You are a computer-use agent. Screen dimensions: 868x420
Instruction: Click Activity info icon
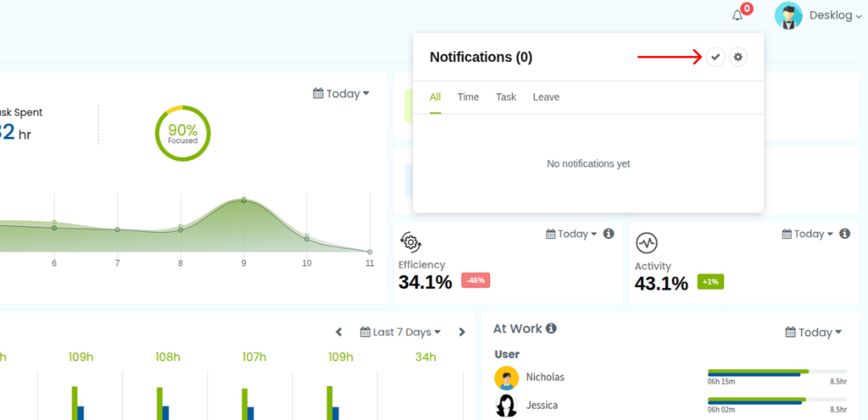845,234
